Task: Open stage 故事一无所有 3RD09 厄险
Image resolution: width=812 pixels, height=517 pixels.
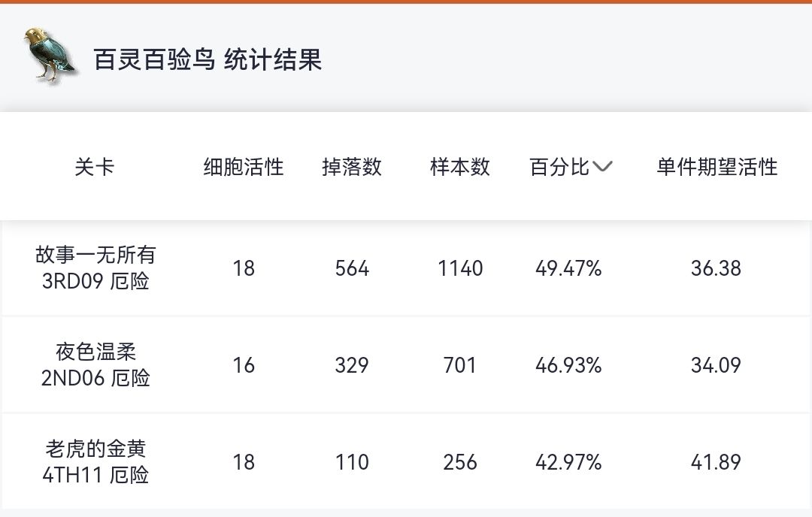Action: tap(95, 268)
